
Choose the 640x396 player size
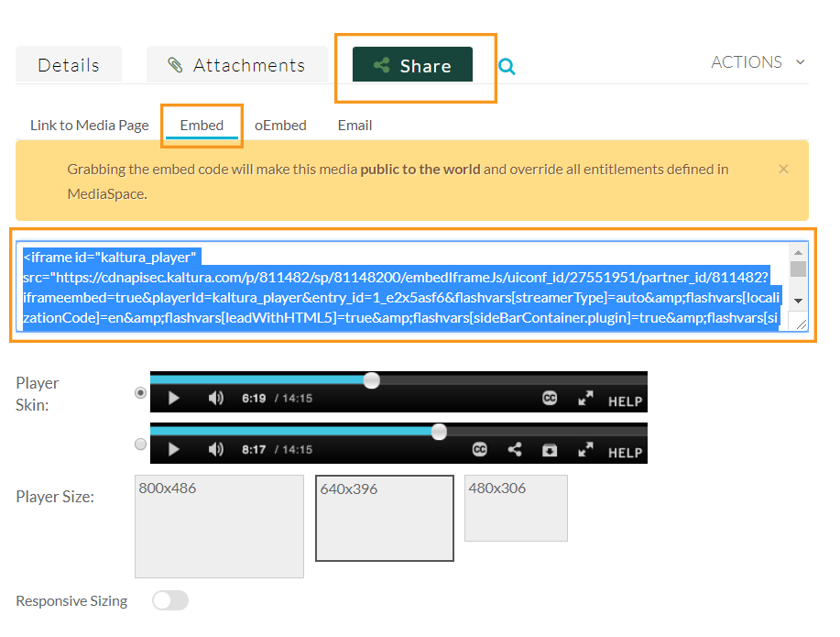click(385, 518)
